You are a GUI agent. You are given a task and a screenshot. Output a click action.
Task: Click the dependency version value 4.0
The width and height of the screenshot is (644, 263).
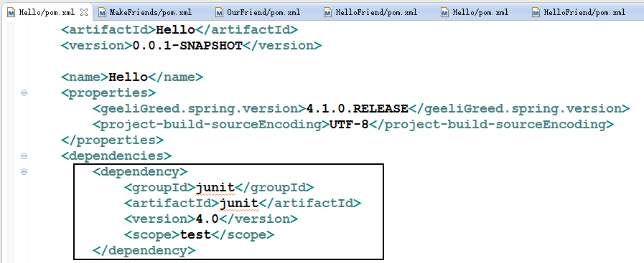[207, 219]
